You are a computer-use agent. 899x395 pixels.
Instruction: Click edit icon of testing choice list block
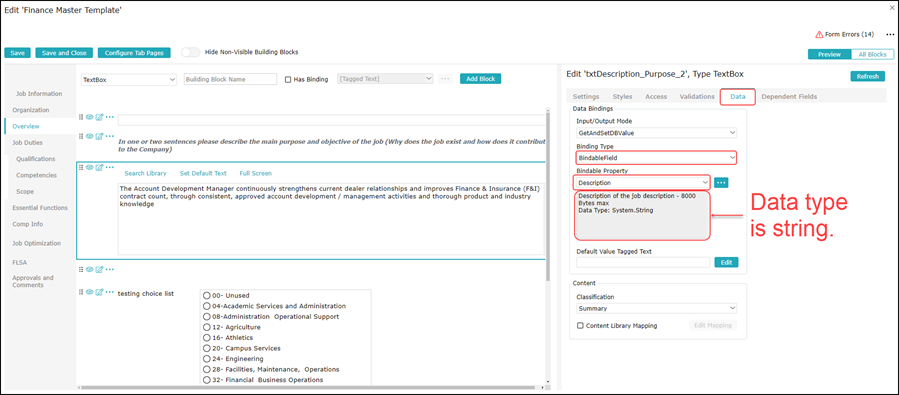pyautogui.click(x=99, y=292)
